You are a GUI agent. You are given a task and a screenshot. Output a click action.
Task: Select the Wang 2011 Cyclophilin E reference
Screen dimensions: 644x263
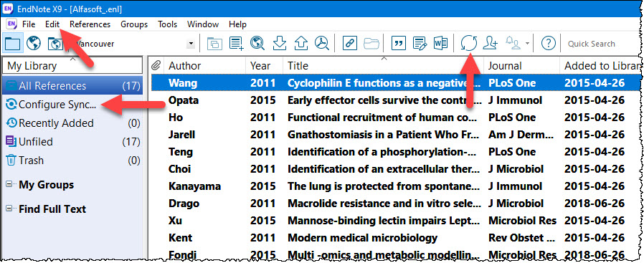point(396,83)
